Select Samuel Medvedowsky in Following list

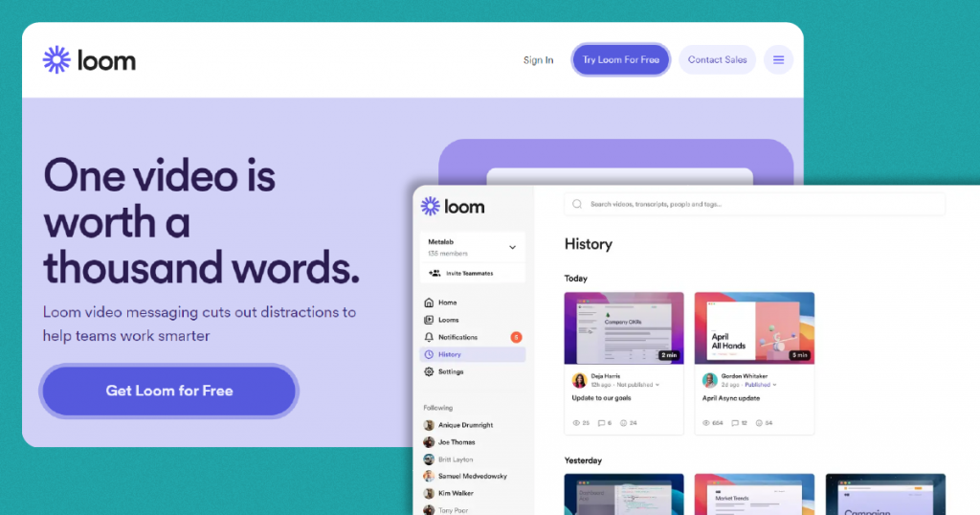coord(473,477)
